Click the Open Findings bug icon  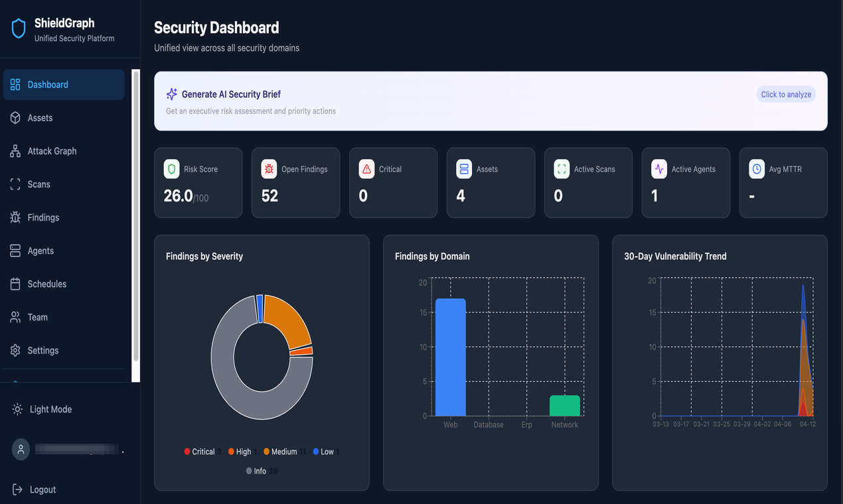[269, 168]
